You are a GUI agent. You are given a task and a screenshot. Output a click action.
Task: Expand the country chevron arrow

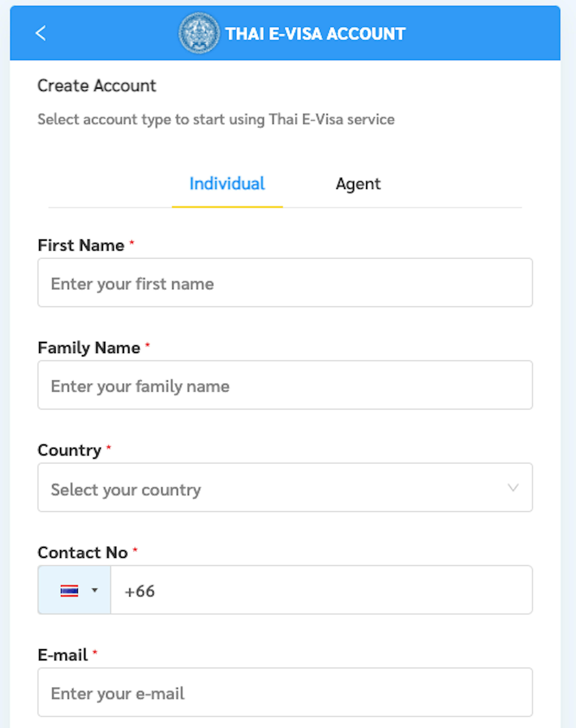[x=513, y=488]
